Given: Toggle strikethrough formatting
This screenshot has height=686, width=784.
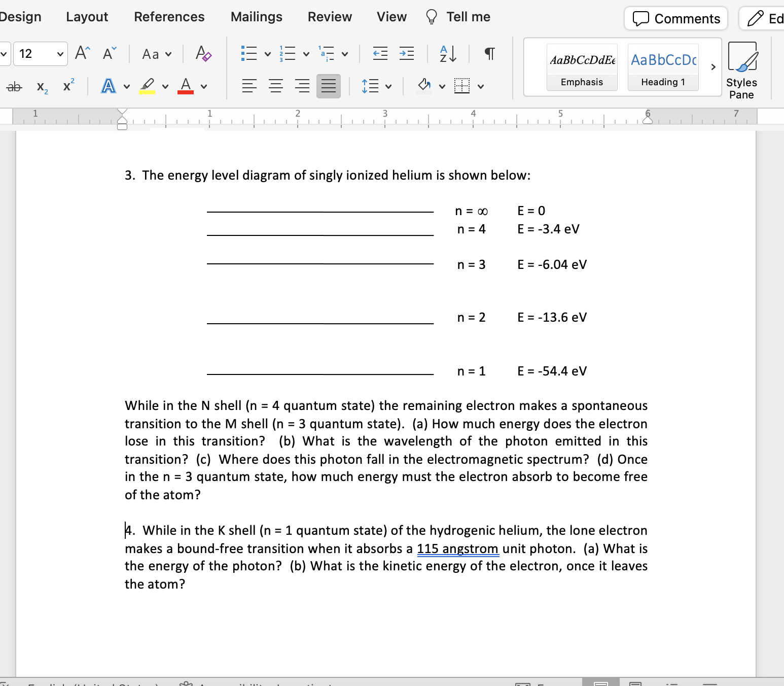Looking at the screenshot, I should coord(14,87).
